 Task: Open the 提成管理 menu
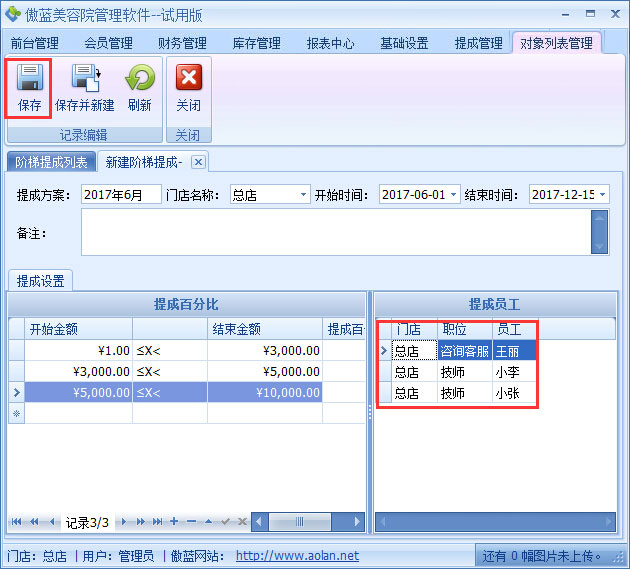pos(479,43)
